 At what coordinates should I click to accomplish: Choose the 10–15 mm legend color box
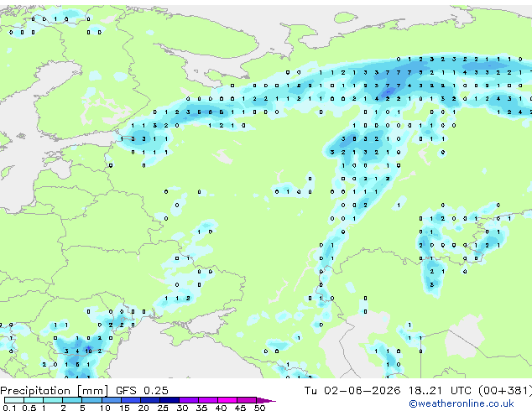111,400
